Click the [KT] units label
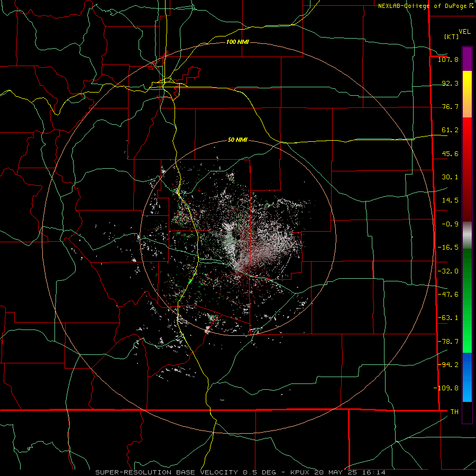Image resolution: width=476 pixels, height=476 pixels. coord(451,36)
